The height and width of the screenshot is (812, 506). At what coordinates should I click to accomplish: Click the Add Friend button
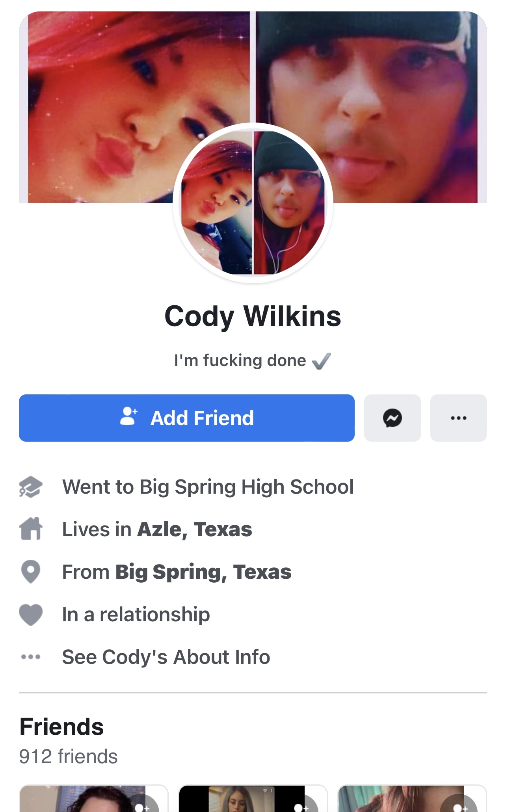(187, 418)
